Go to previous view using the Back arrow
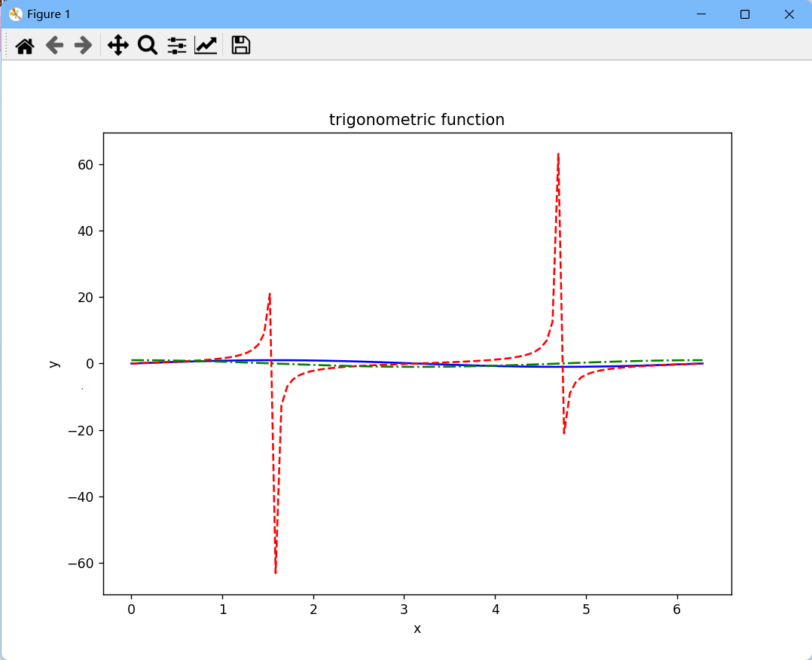 [x=53, y=45]
